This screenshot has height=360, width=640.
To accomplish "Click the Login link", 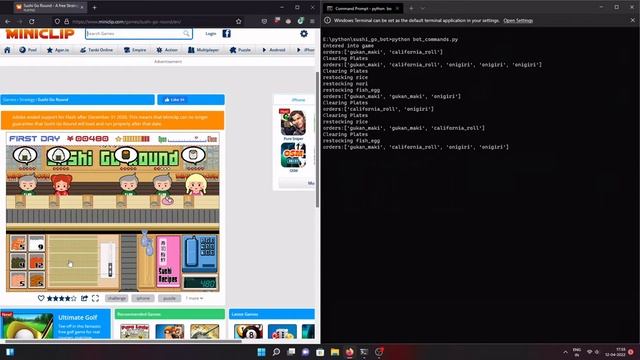I will coord(211,33).
